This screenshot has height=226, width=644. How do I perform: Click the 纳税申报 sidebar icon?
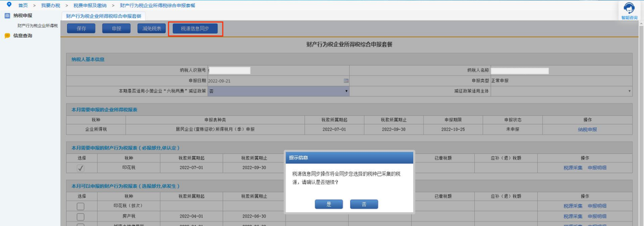pos(7,16)
